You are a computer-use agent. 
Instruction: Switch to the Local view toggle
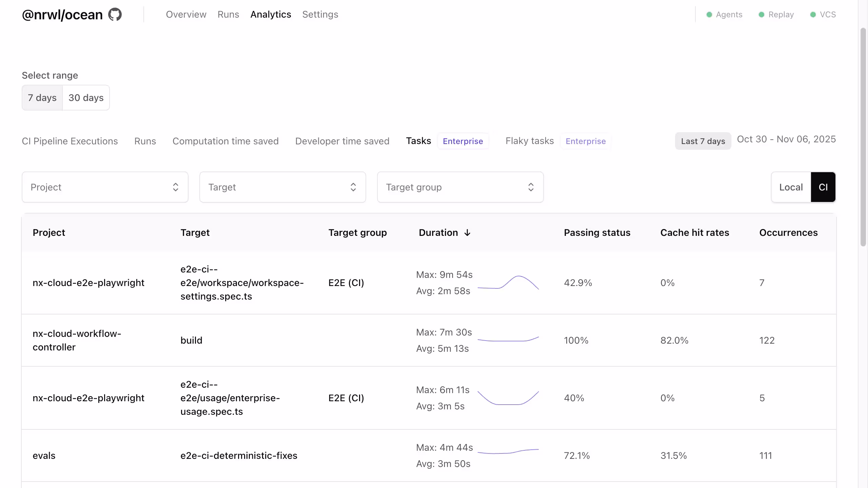pos(791,187)
